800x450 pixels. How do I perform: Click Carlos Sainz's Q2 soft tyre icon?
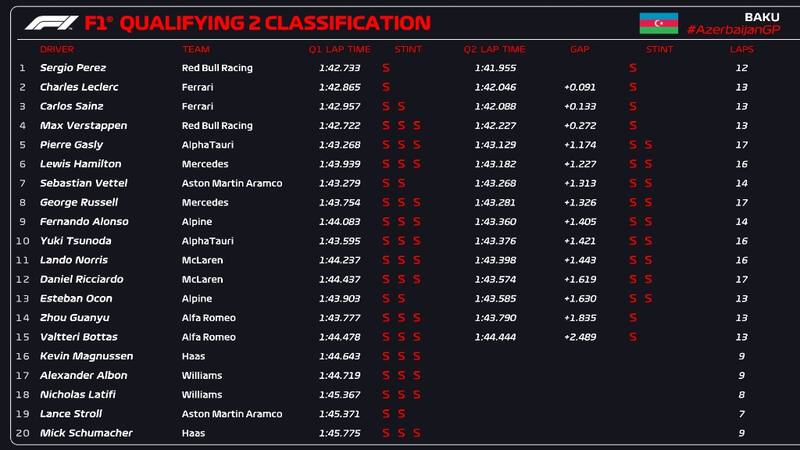coord(633,106)
